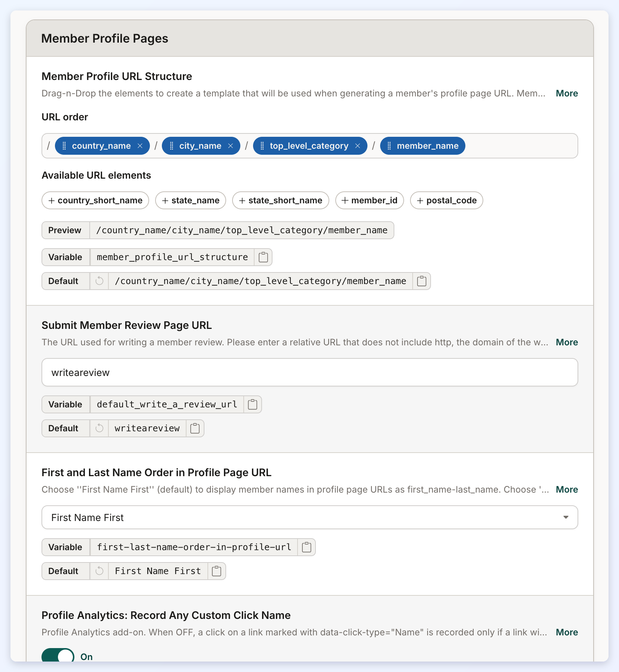Add member_id URL element
The height and width of the screenshot is (672, 619).
370,200
